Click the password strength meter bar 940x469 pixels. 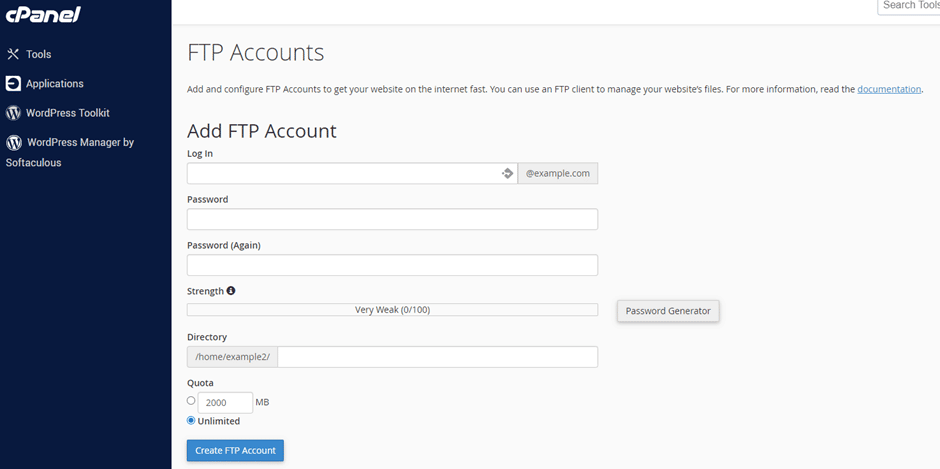[x=392, y=309]
